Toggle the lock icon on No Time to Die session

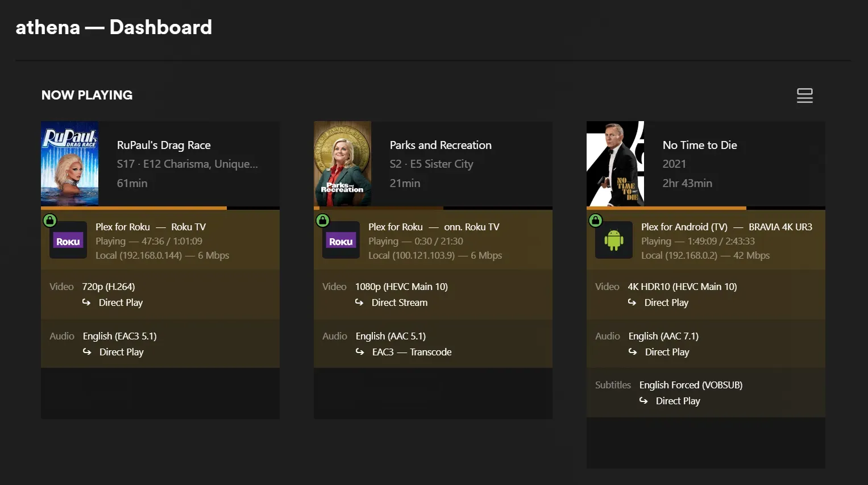(x=595, y=220)
